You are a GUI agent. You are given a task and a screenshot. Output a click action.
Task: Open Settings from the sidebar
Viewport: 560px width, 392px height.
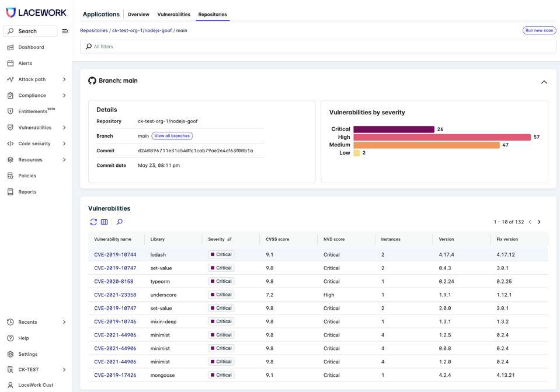(27, 354)
